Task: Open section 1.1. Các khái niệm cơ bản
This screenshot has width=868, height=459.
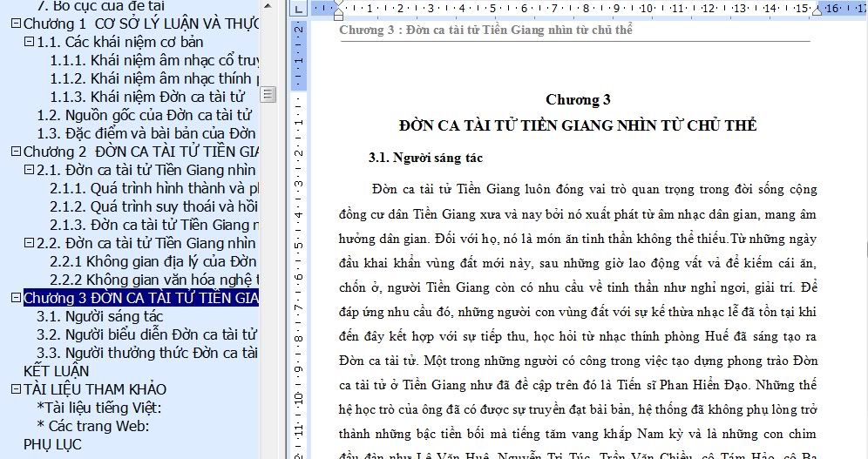Action: point(120,42)
